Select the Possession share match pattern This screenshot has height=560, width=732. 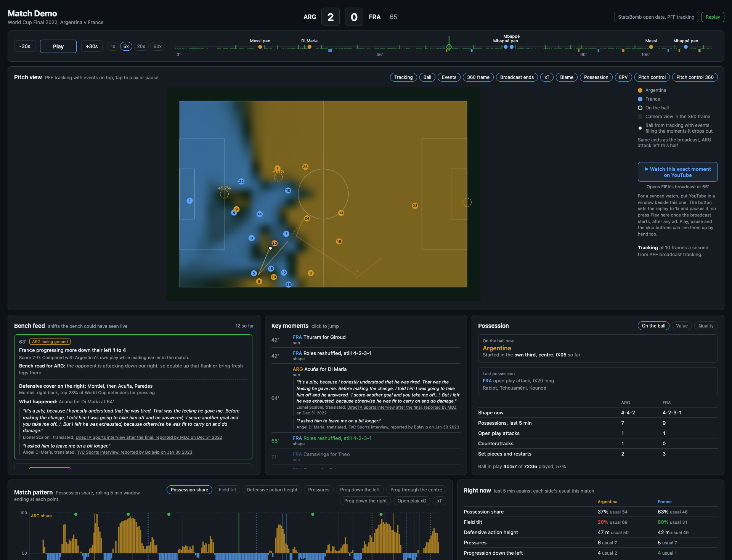coord(189,490)
